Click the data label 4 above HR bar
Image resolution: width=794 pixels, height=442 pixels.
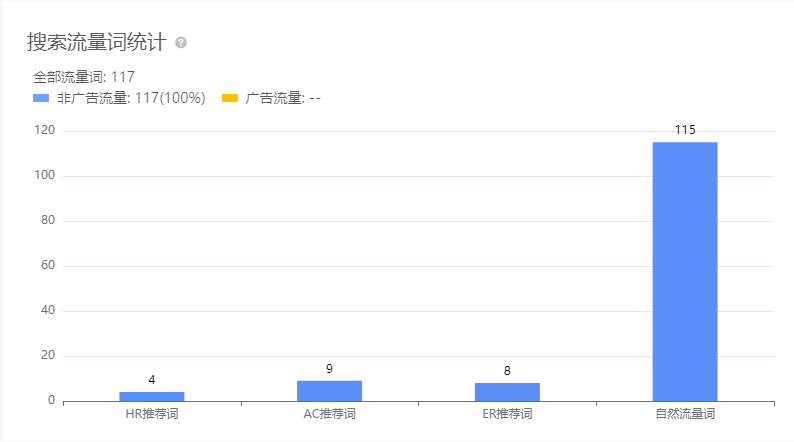[152, 380]
